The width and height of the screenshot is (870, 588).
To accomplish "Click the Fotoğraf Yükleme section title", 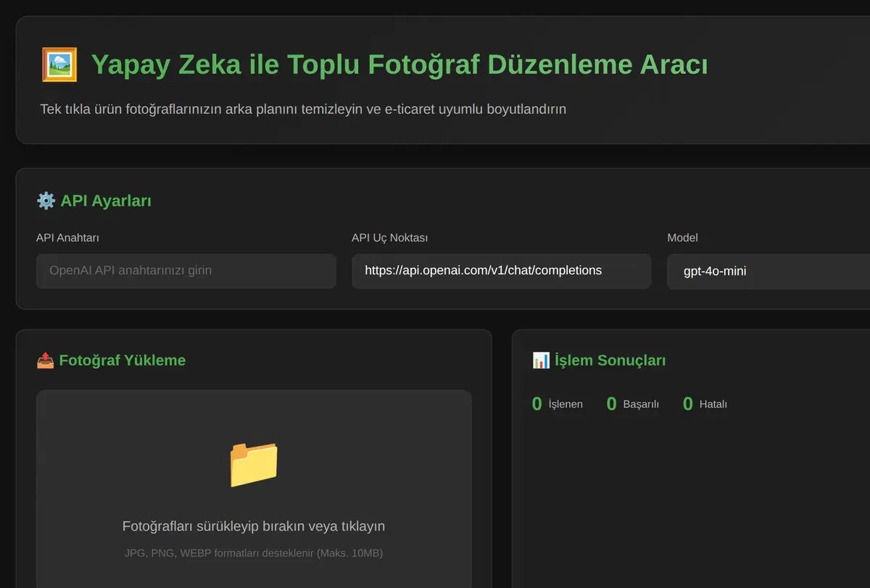I will tap(123, 360).
